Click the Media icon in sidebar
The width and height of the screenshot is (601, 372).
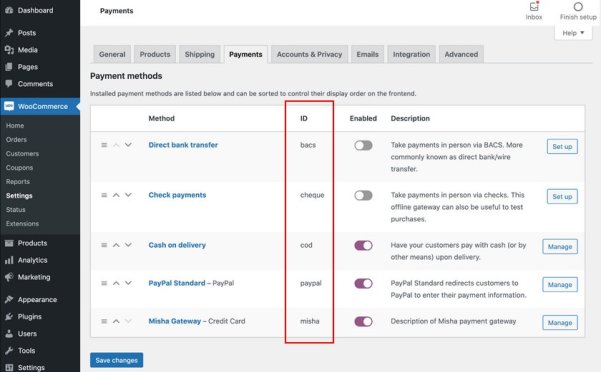click(9, 50)
